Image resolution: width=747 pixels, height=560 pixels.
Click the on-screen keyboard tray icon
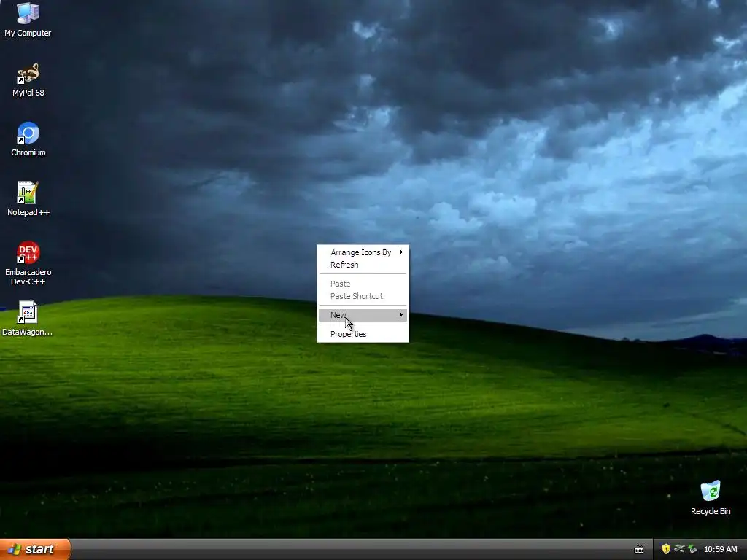click(x=639, y=550)
